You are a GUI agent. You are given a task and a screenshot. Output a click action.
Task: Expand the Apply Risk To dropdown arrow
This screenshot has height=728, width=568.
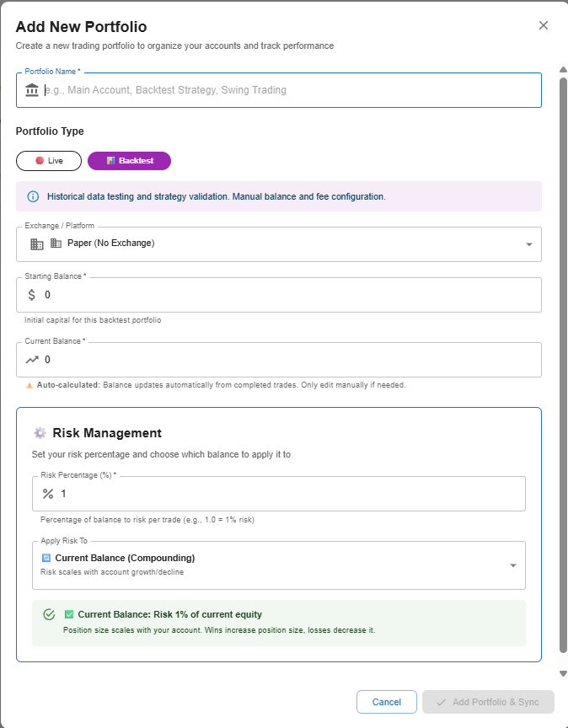(513, 565)
